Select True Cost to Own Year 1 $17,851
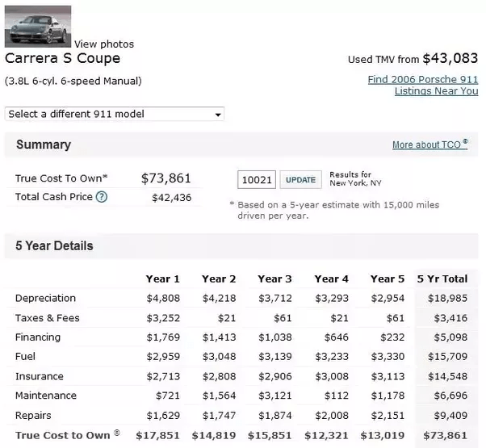The image size is (486, 448). tap(157, 435)
